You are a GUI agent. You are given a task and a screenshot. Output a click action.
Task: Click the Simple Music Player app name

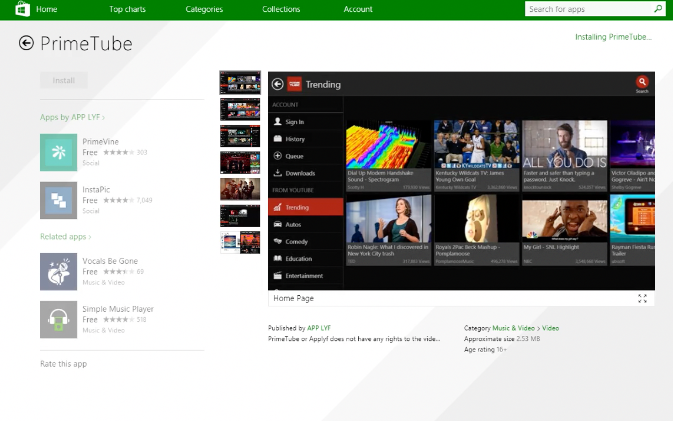click(x=118, y=309)
